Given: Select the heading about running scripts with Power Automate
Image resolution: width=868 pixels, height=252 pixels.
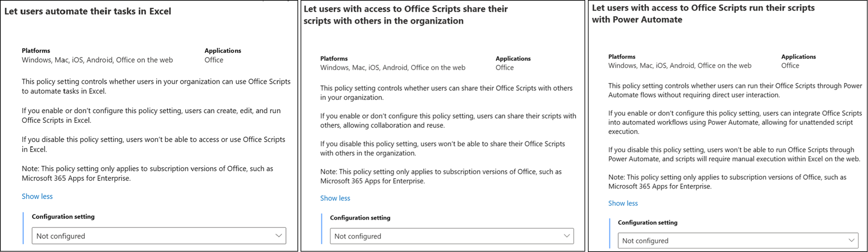Looking at the screenshot, I should pos(703,13).
